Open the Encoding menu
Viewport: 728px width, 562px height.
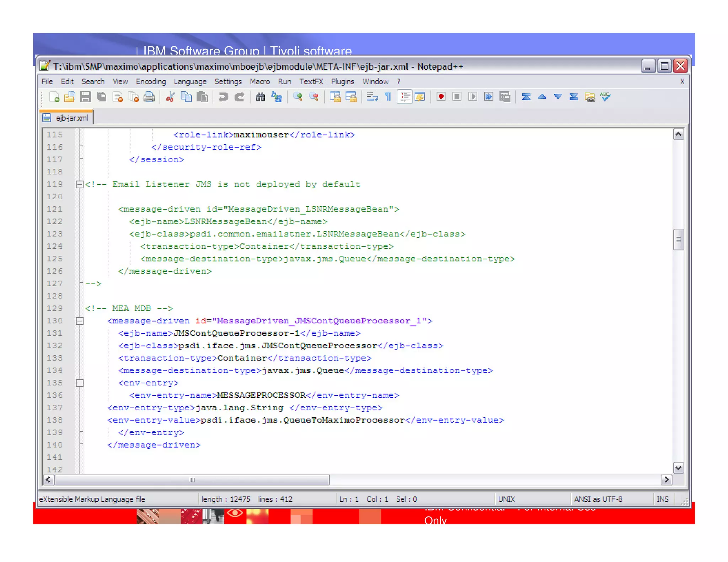point(150,82)
